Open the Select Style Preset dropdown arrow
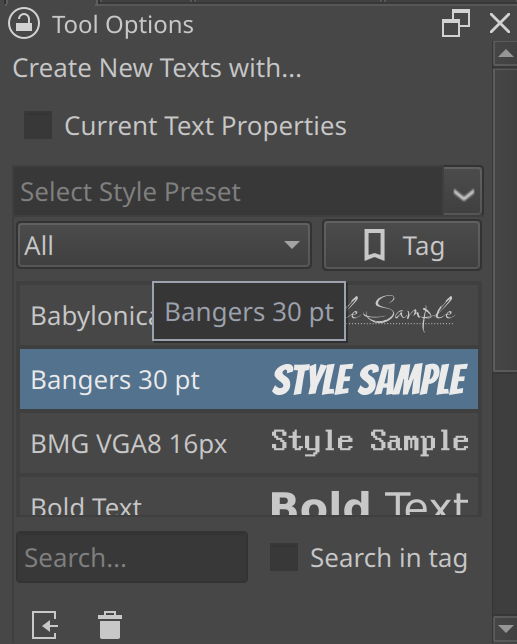Screen dimensions: 517x644 pos(463,191)
